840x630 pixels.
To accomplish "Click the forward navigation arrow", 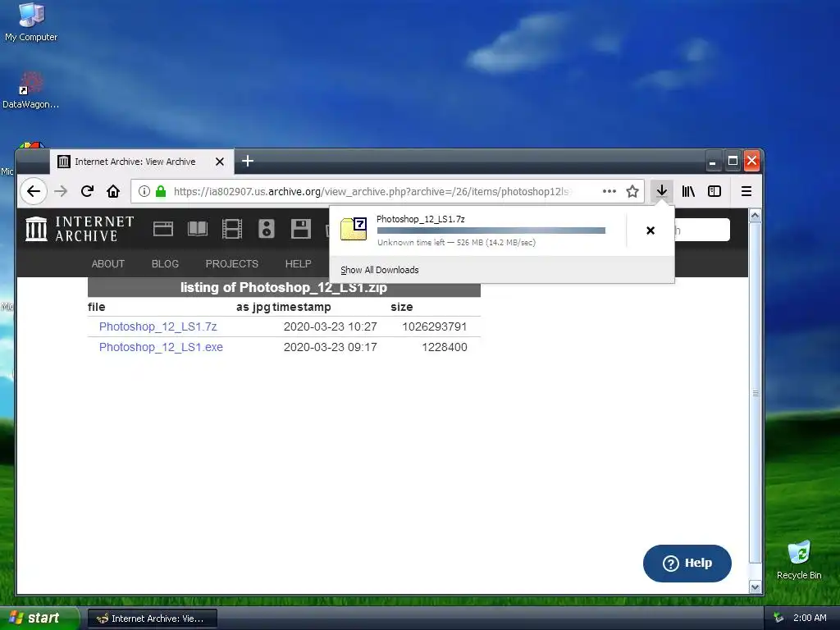I will click(61, 191).
